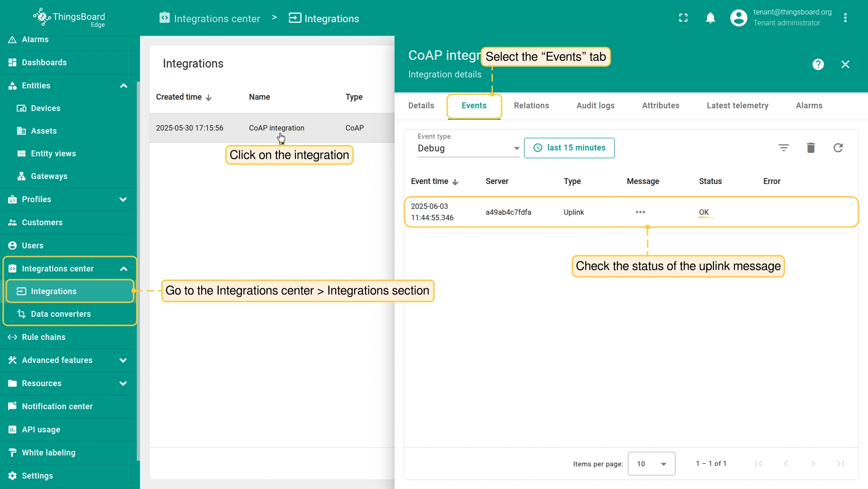The height and width of the screenshot is (489, 868).
Task: Expand the Profiles menu section
Action: point(123,199)
